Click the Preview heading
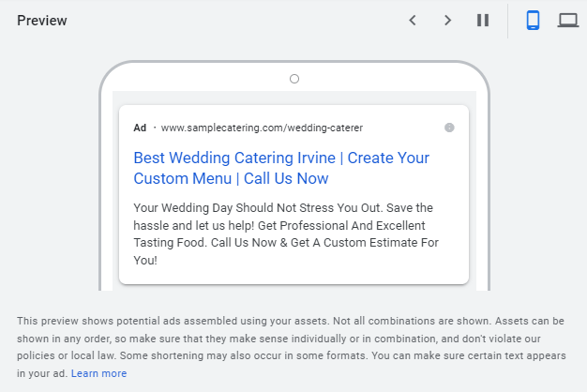Viewport: 587px width, 392px height. click(42, 21)
